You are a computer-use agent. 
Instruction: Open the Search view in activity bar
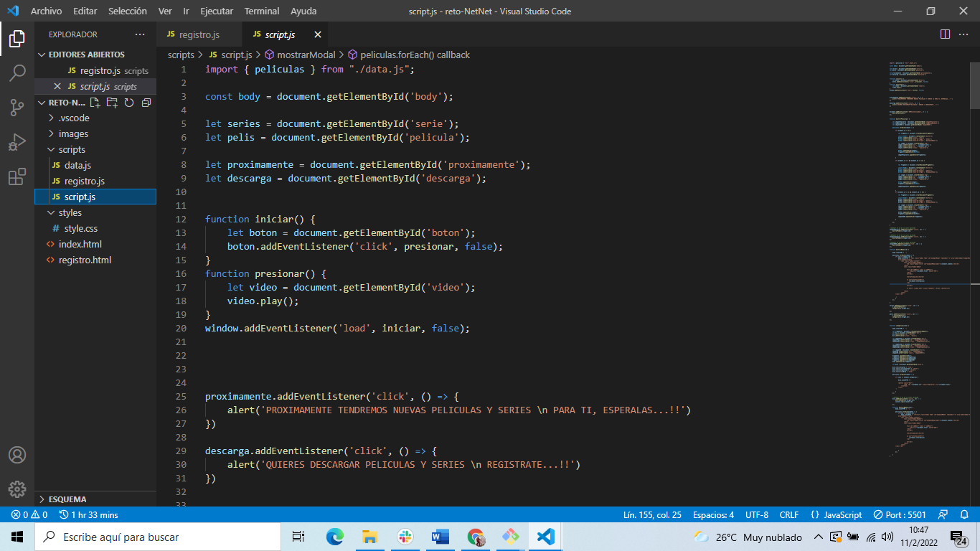tap(17, 73)
